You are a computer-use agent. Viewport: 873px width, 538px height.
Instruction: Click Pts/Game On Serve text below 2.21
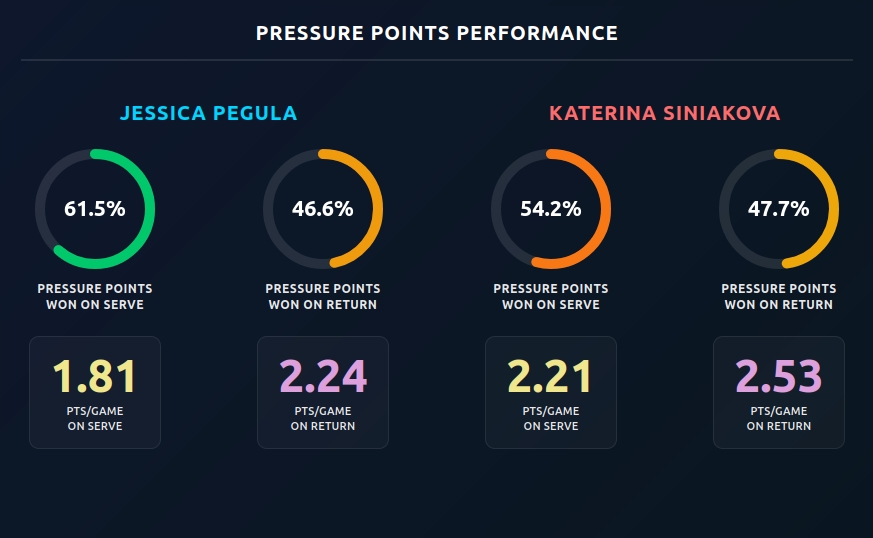click(550, 418)
